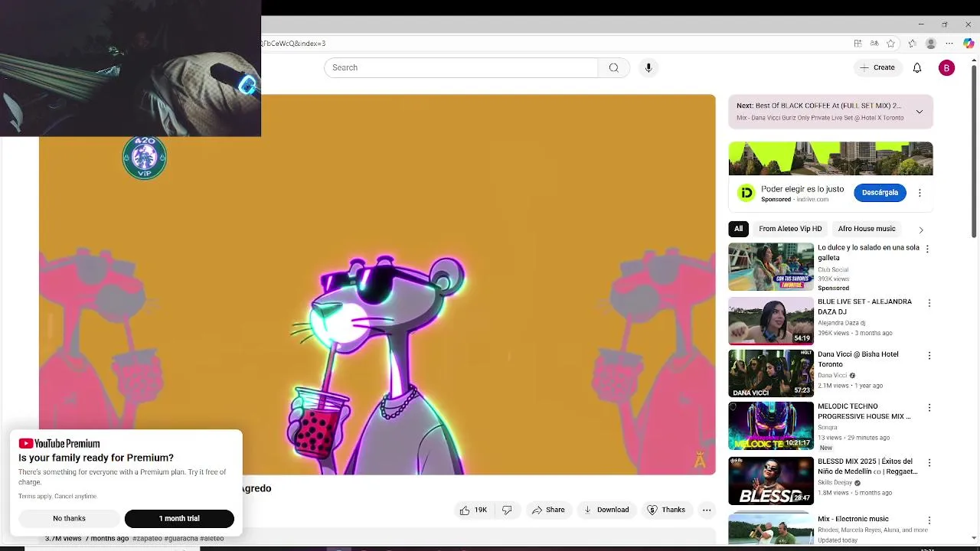Like the video with 19K likes
Image resolution: width=980 pixels, height=551 pixels.
pos(473,510)
